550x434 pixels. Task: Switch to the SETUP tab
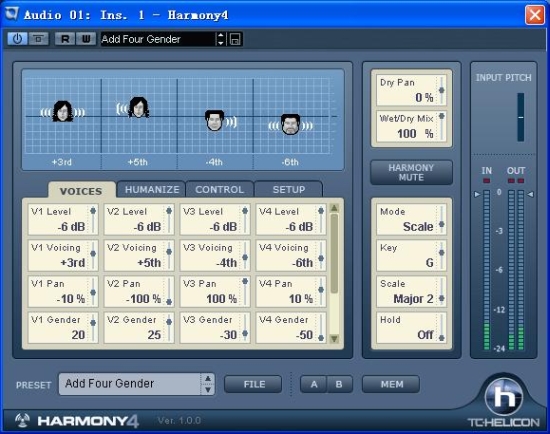tap(288, 189)
